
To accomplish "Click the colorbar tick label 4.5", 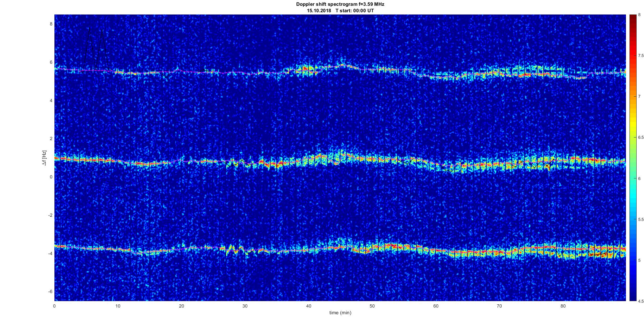I will [x=641, y=301].
